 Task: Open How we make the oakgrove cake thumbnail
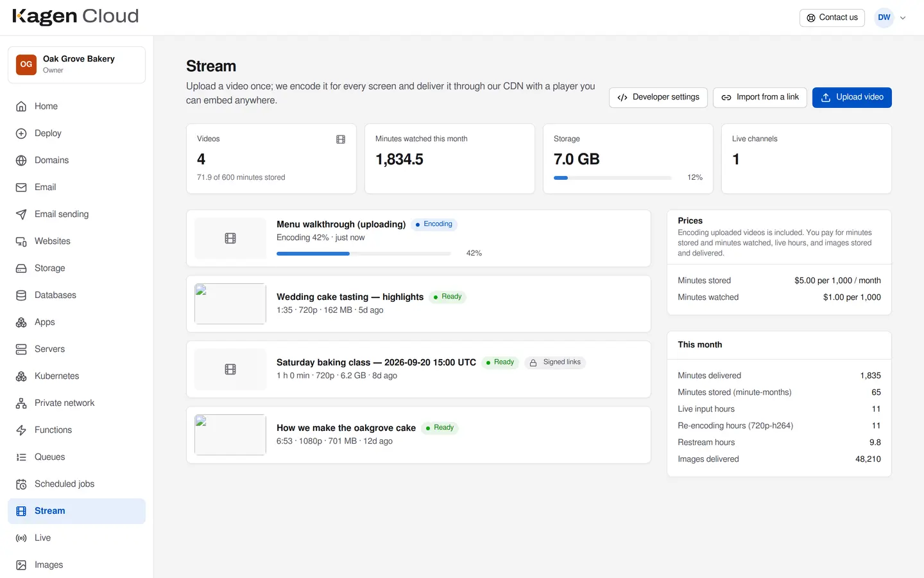[230, 435]
